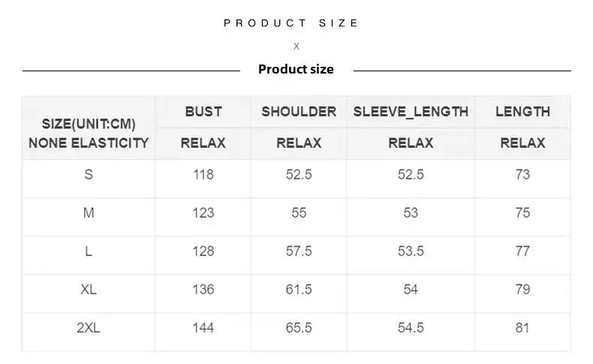Image resolution: width=593 pixels, height=364 pixels.
Task: Click sleeve length value 53.5 for size L
Action: [411, 251]
